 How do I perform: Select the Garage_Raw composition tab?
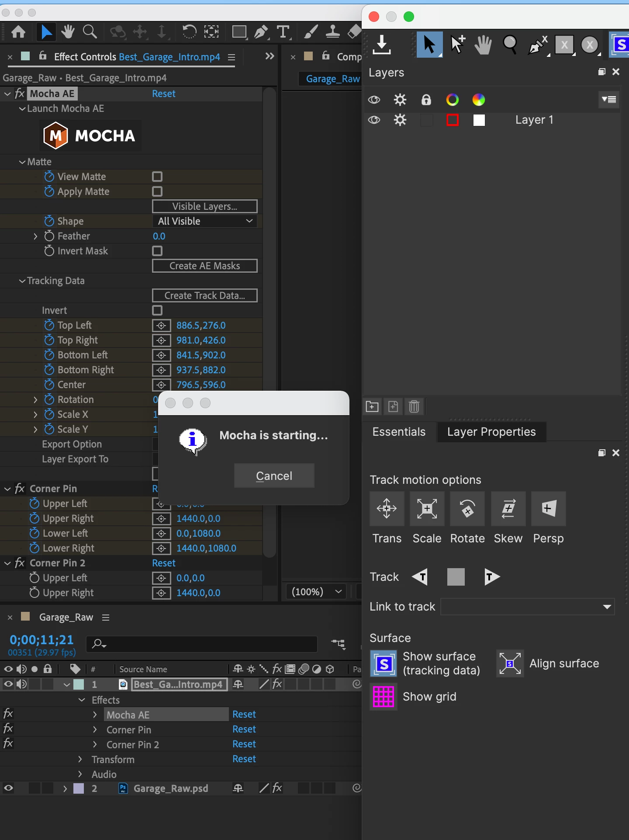coord(332,79)
